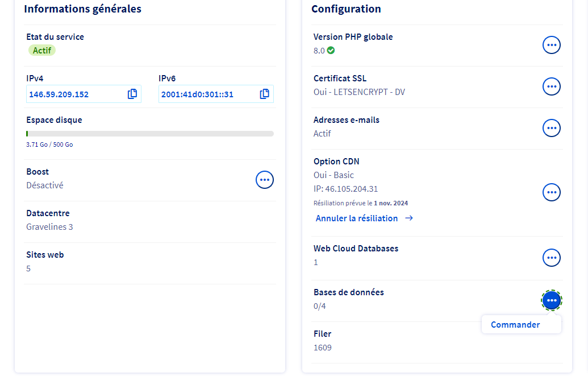Click the IPv6 address field 2001:41d0:301::31

pos(216,94)
